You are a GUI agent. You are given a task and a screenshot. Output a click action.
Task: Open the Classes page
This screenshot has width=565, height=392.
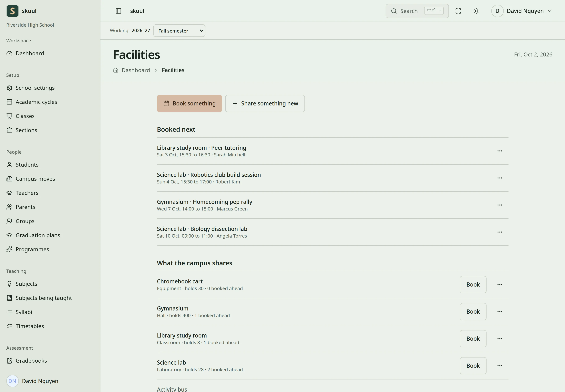25,116
